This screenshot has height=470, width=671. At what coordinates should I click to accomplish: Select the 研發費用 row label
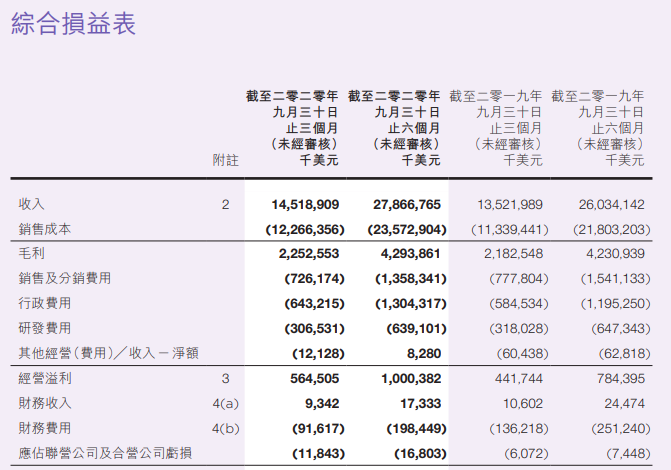click(45, 328)
